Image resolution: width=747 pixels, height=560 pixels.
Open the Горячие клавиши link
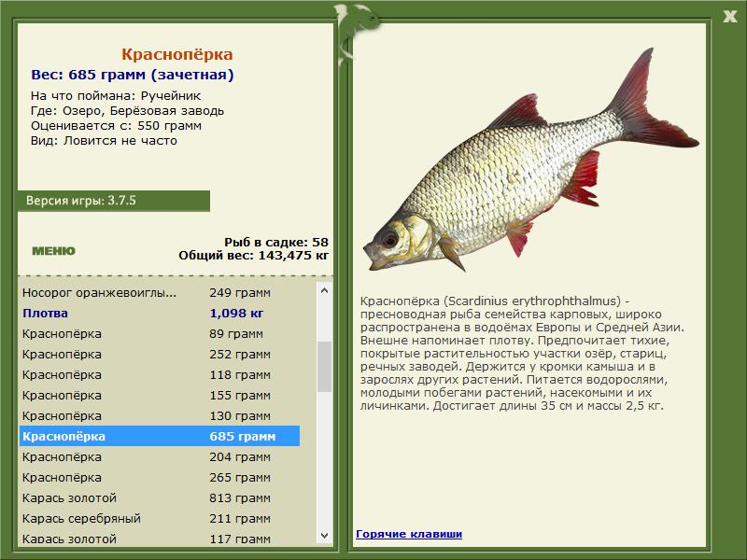[409, 534]
